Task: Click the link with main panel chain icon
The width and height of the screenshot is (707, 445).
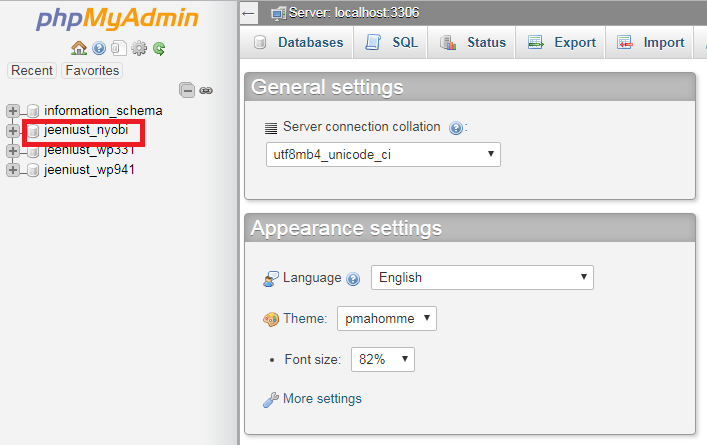Action: [x=206, y=90]
